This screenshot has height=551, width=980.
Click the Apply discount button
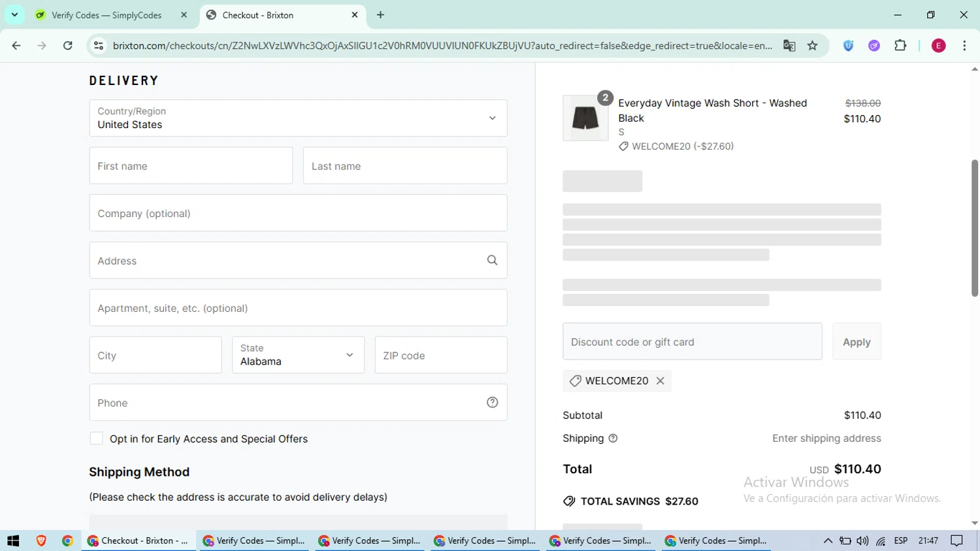click(x=857, y=341)
